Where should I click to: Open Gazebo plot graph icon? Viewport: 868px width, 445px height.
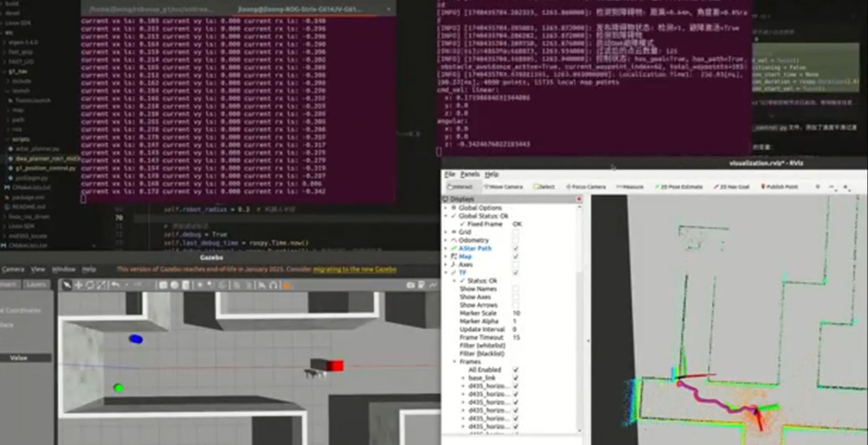click(433, 285)
